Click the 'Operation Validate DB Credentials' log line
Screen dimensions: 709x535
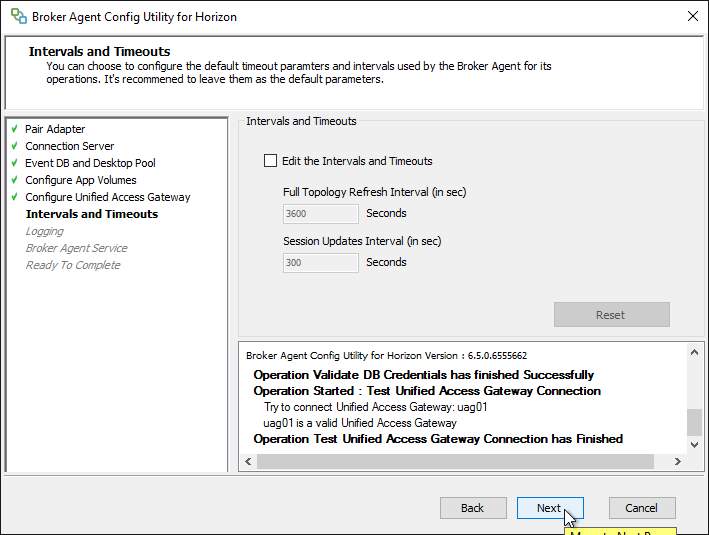424,375
